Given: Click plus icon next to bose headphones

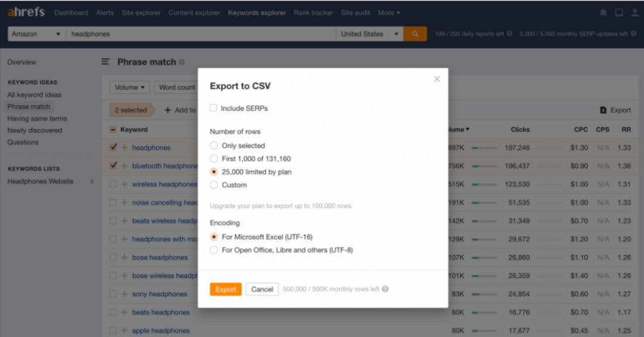Looking at the screenshot, I should 125,257.
